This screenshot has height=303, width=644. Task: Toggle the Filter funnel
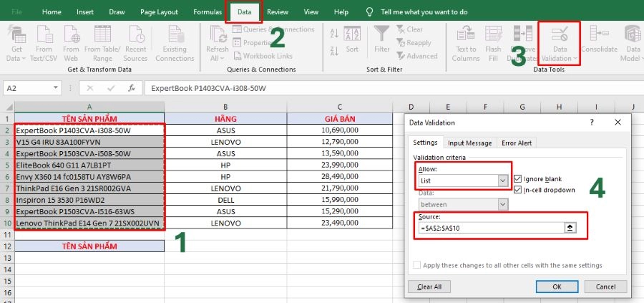381,40
